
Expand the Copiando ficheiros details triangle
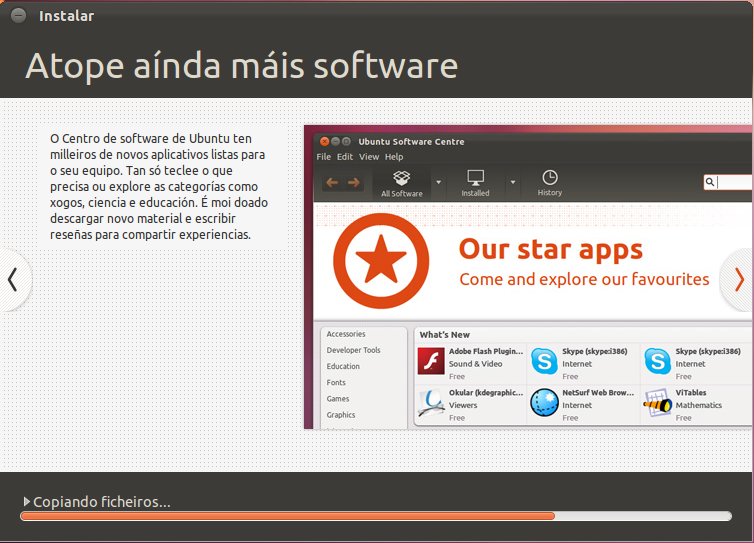tap(27, 502)
